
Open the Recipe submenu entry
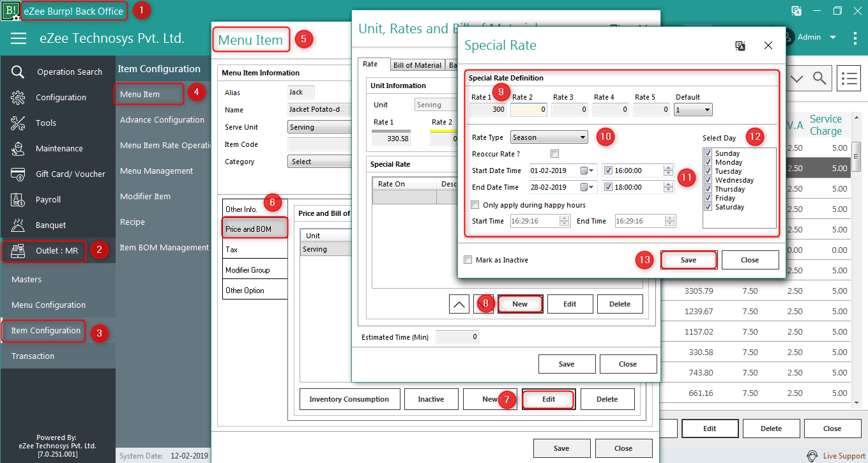(132, 222)
